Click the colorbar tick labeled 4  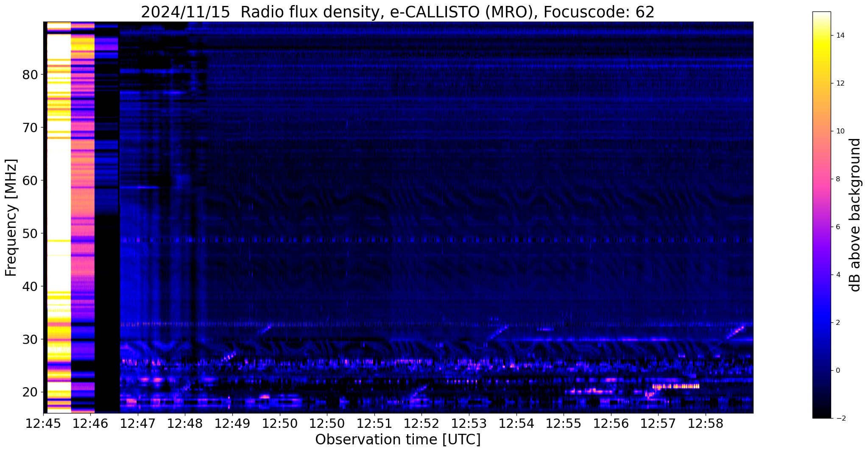click(837, 275)
